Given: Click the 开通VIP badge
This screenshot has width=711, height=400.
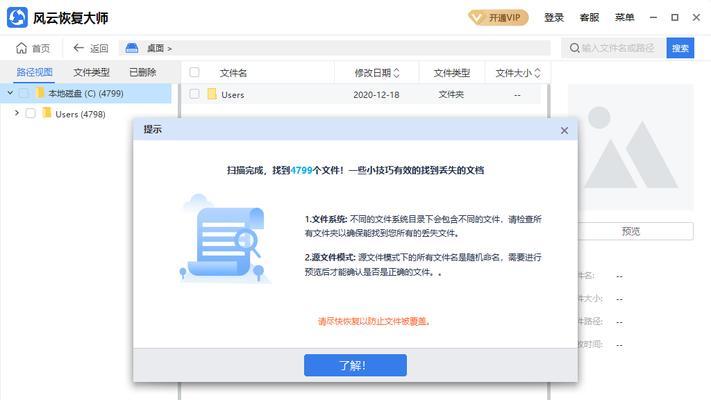Looking at the screenshot, I should [x=498, y=18].
